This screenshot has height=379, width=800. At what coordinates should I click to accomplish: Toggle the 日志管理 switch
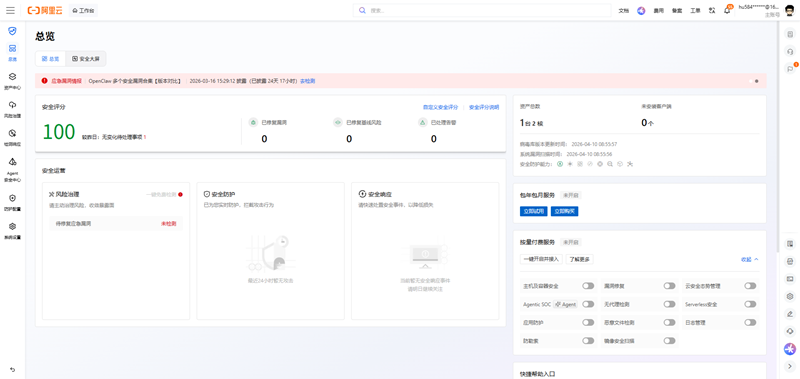click(750, 322)
